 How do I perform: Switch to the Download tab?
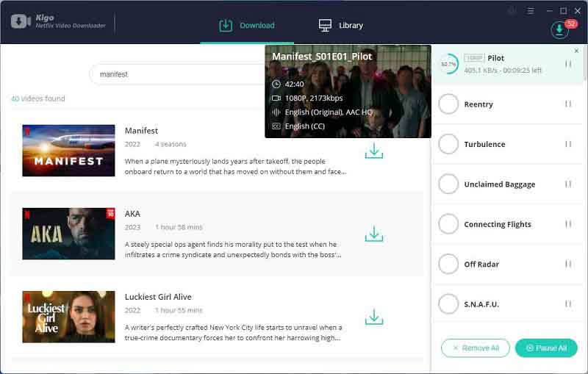(x=247, y=26)
